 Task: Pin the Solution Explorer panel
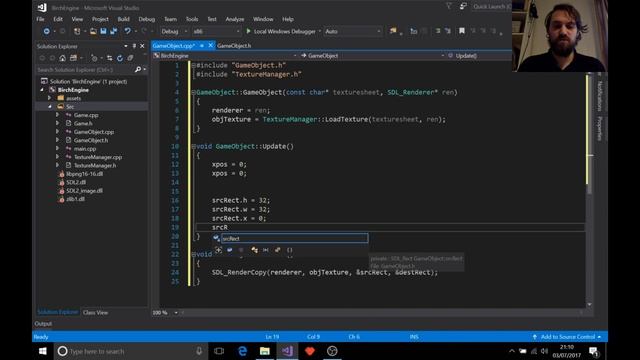(134, 46)
